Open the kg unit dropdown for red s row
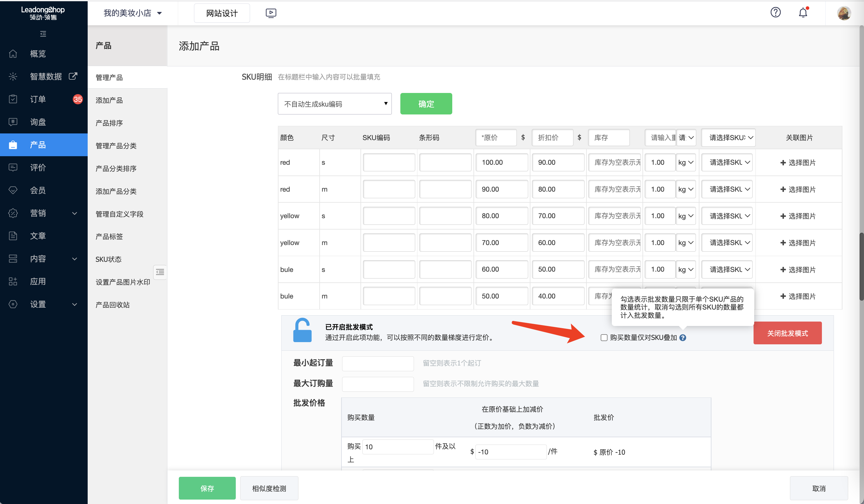 686,163
